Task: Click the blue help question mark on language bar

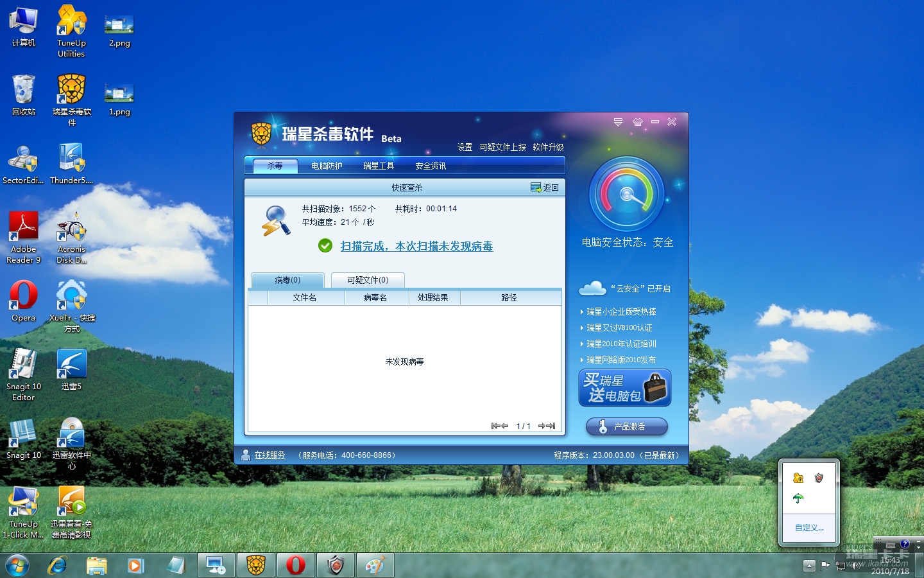Action: click(x=905, y=544)
